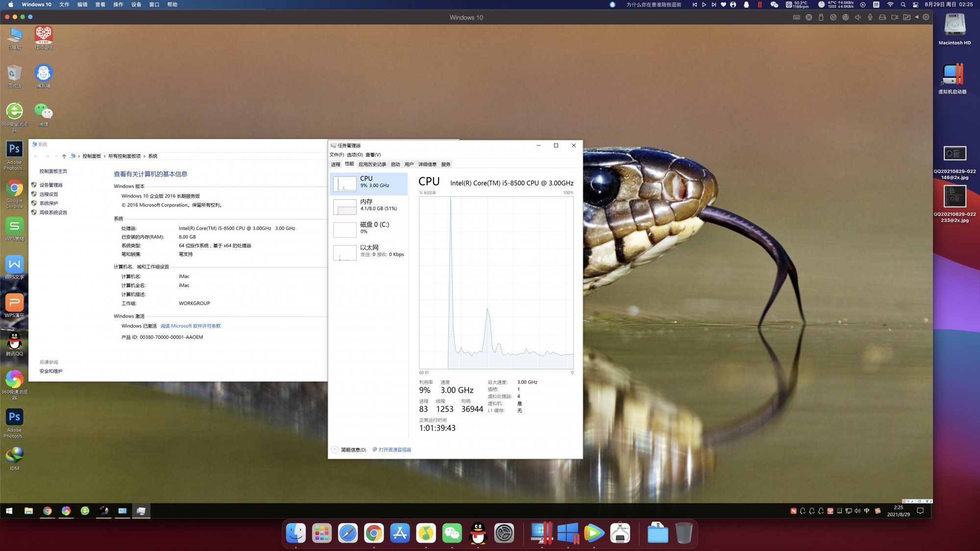This screenshot has width=980, height=551.
Task: Open the Parallels VM settings gear icon
Action: click(x=926, y=17)
